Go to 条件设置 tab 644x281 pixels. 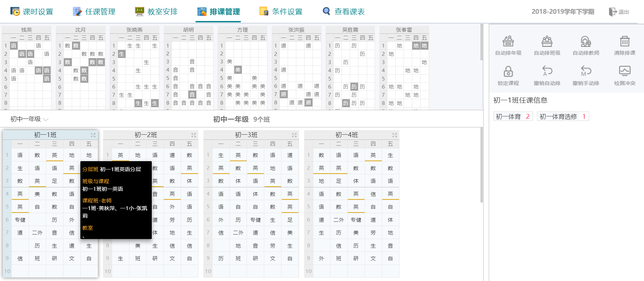[x=281, y=12]
